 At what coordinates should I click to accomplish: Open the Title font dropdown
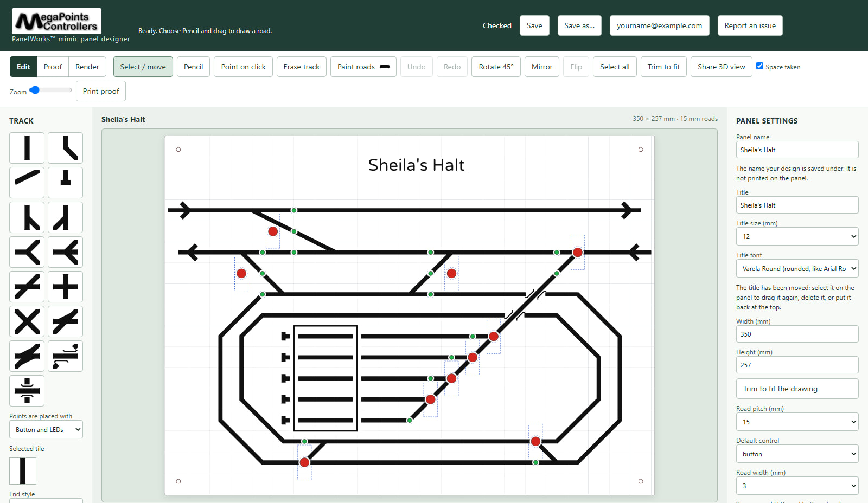pos(797,268)
